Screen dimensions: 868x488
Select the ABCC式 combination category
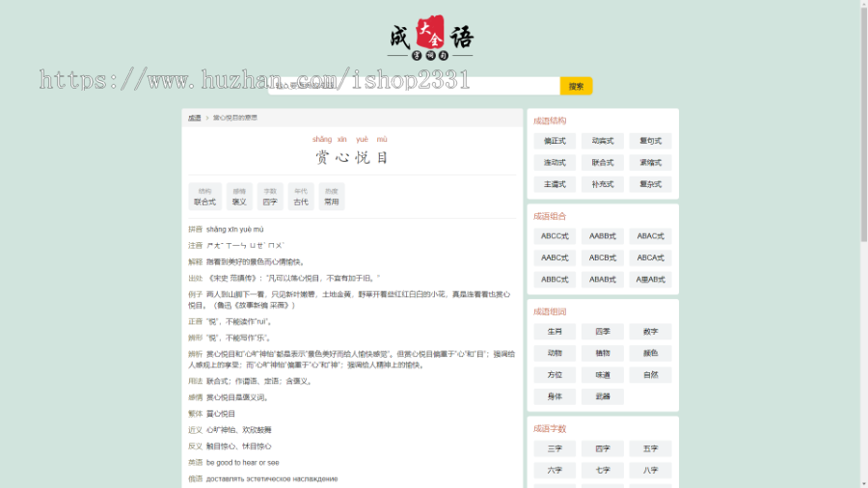555,236
